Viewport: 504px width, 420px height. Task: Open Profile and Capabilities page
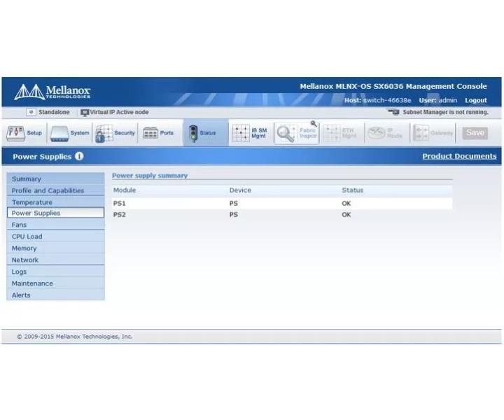pyautogui.click(x=55, y=190)
